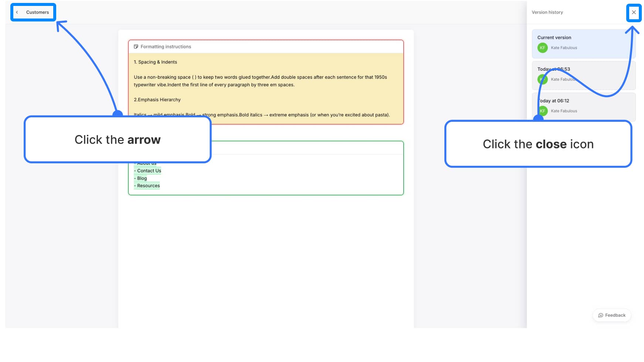Click the Formatting instructions heading text
This screenshot has height=362, width=644.
pos(166,47)
